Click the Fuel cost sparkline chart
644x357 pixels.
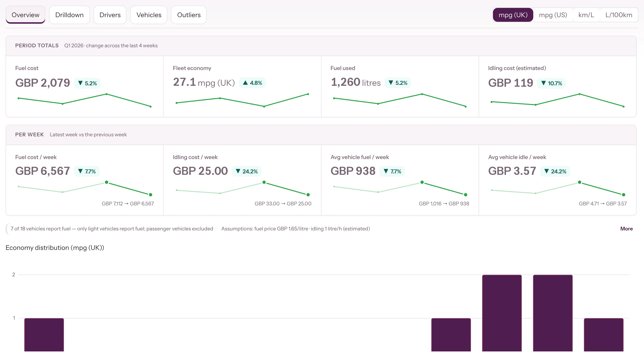pyautogui.click(x=85, y=100)
